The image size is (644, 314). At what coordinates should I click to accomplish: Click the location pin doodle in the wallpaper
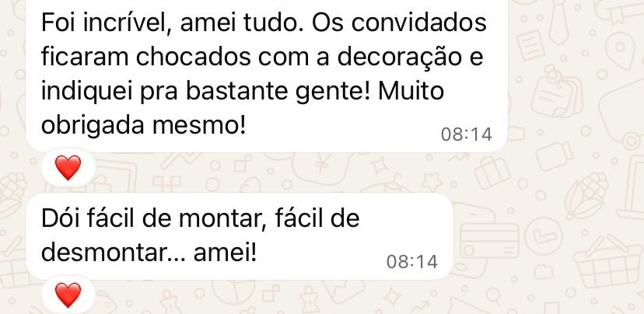coord(620,50)
